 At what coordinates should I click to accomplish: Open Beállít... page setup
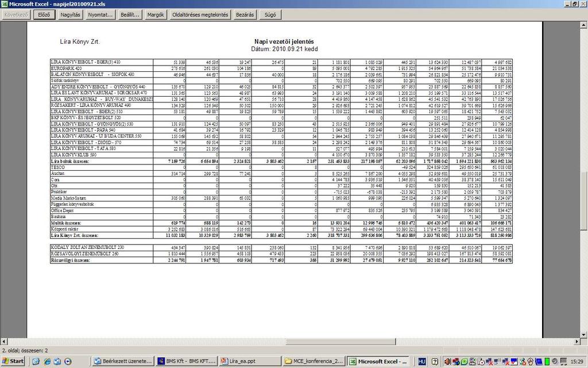pos(130,15)
